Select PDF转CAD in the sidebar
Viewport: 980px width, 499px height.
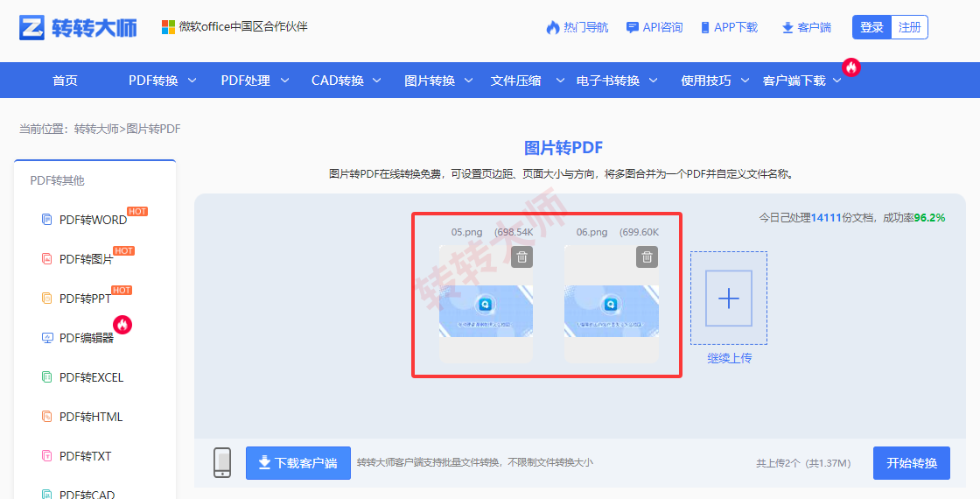click(87, 494)
